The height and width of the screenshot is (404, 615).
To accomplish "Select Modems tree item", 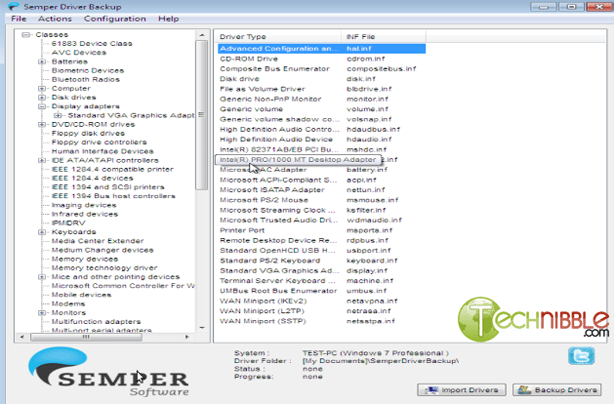I will pyautogui.click(x=68, y=304).
